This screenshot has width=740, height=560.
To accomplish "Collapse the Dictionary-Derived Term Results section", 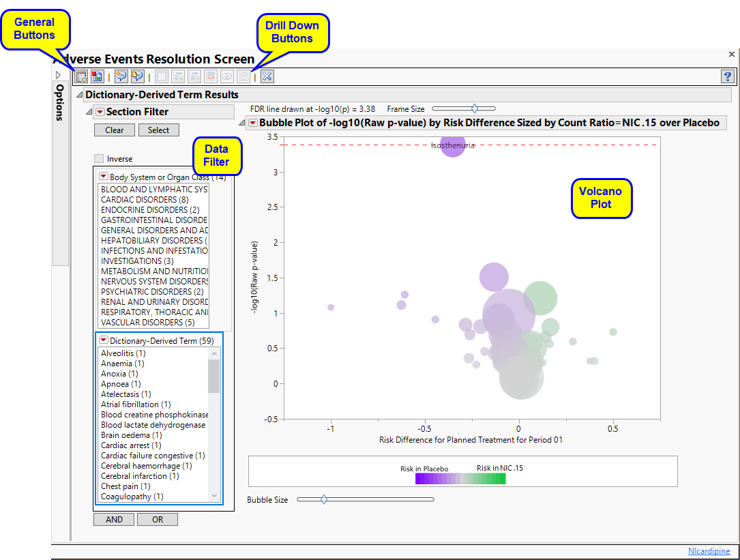I will (80, 95).
